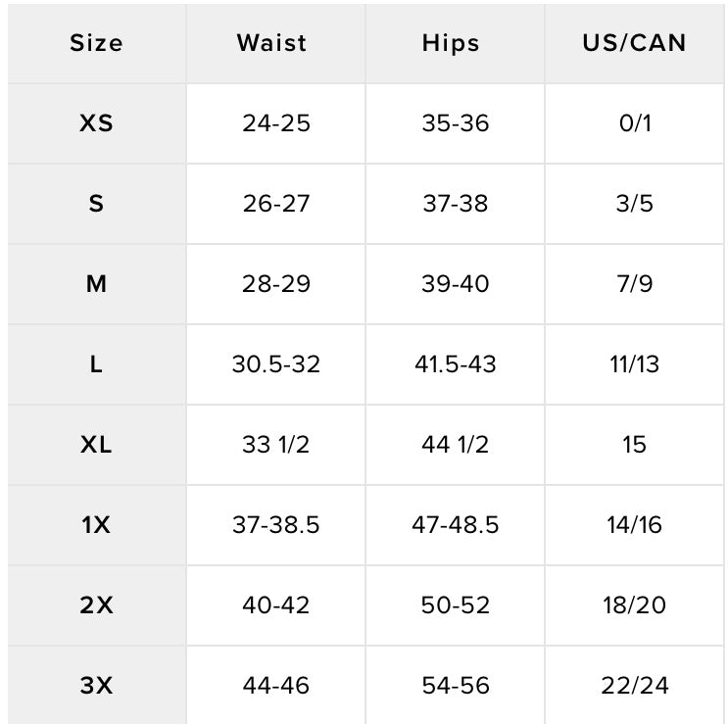Click the hips value 37-38
This screenshot has height=724, width=728.
coord(455,204)
